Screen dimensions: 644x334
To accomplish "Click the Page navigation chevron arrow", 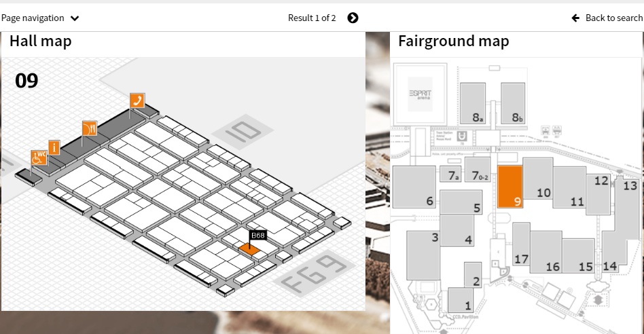I will pos(75,18).
